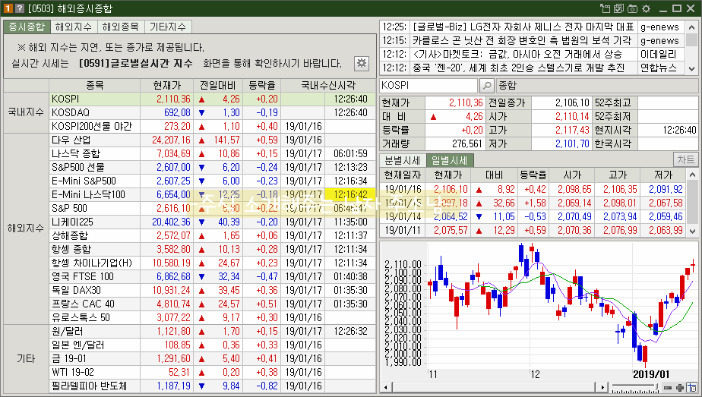Open the 12:25 LG전자 news headline

[x=523, y=27]
